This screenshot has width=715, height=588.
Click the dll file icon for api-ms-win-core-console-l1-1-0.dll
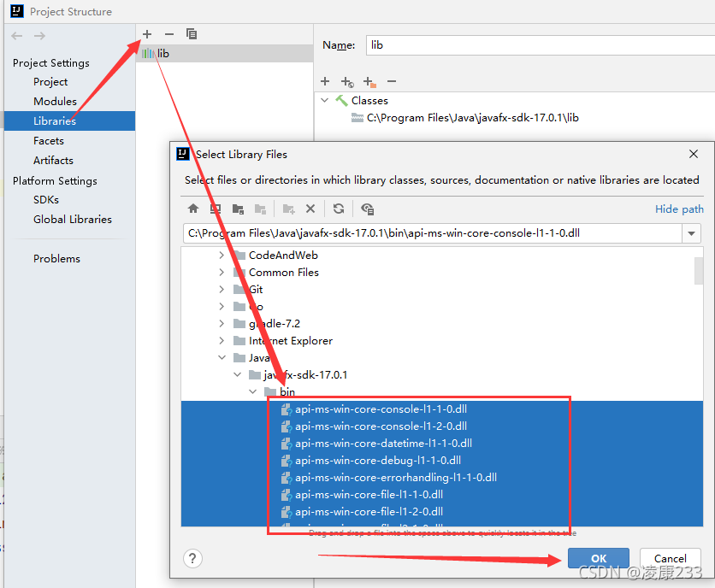tap(287, 409)
